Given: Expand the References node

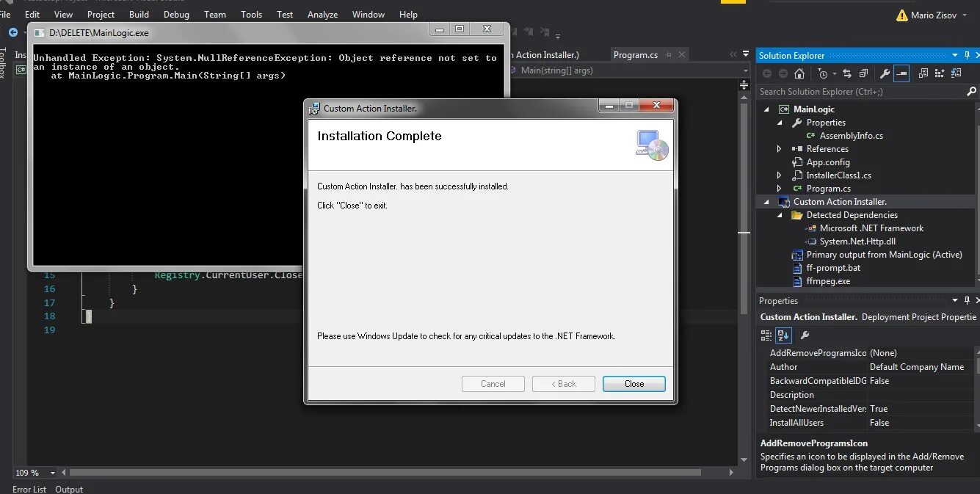Looking at the screenshot, I should point(780,149).
